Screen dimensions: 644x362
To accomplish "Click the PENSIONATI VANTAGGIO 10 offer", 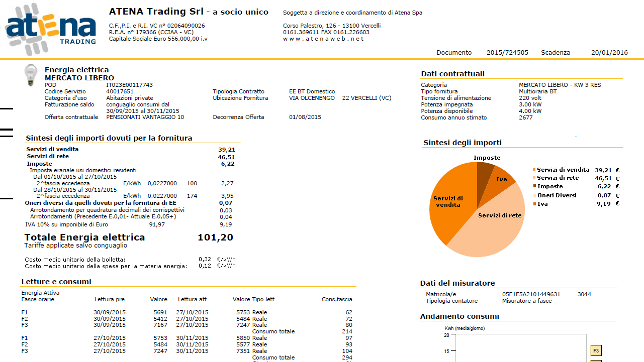I will click(x=145, y=117).
